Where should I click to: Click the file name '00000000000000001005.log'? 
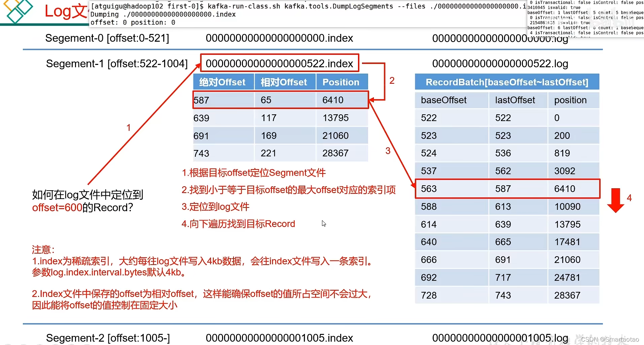click(x=500, y=338)
